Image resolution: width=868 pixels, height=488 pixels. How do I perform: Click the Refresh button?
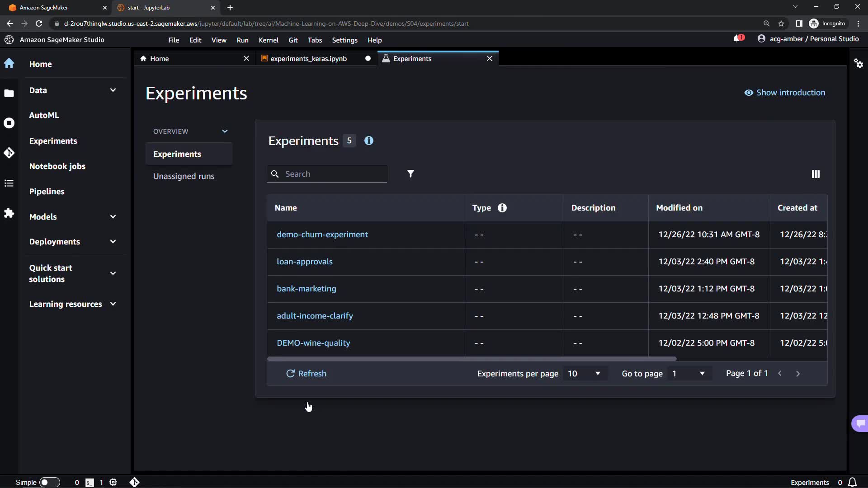click(x=306, y=374)
